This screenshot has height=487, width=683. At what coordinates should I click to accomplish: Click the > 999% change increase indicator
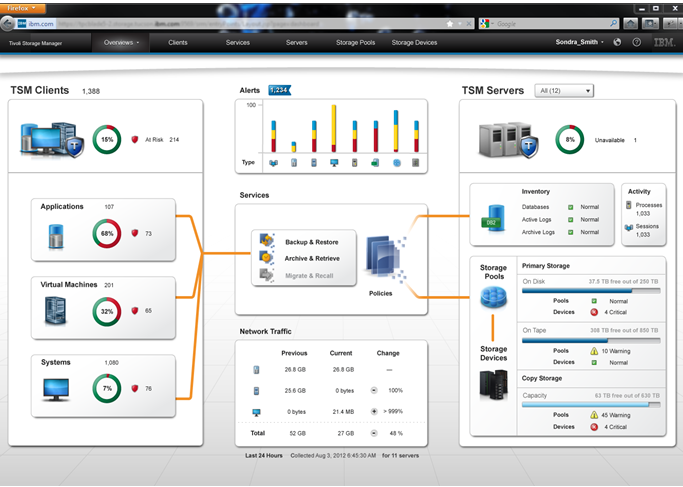[x=374, y=411]
